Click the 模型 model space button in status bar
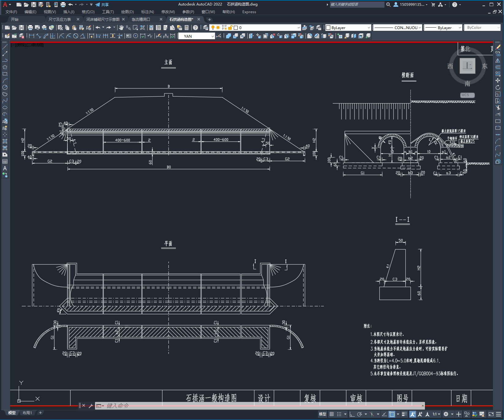The width and height of the screenshot is (504, 420). coord(322,414)
